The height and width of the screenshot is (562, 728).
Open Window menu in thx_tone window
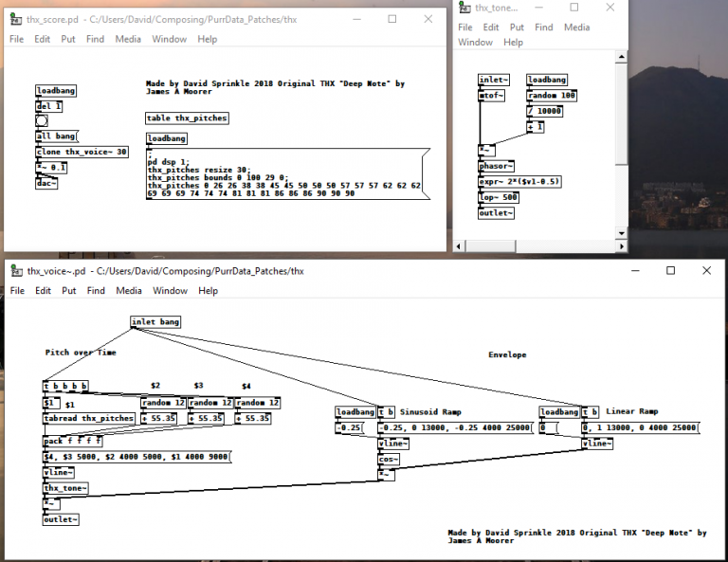475,43
